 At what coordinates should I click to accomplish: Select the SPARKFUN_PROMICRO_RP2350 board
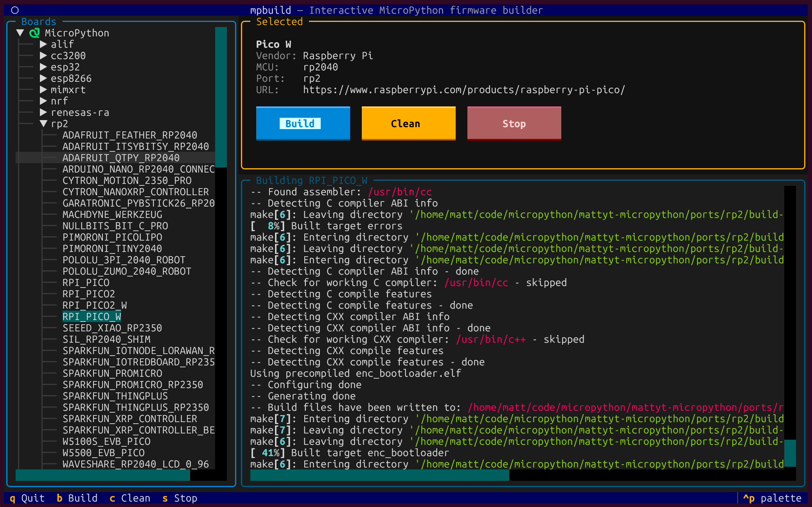[133, 385]
